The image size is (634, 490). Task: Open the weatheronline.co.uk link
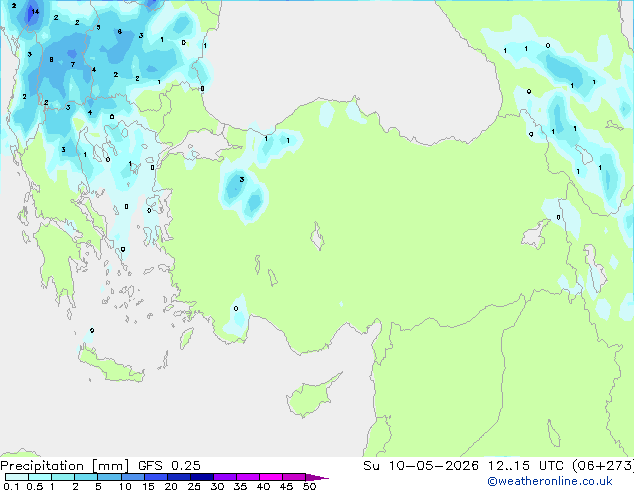(550, 481)
